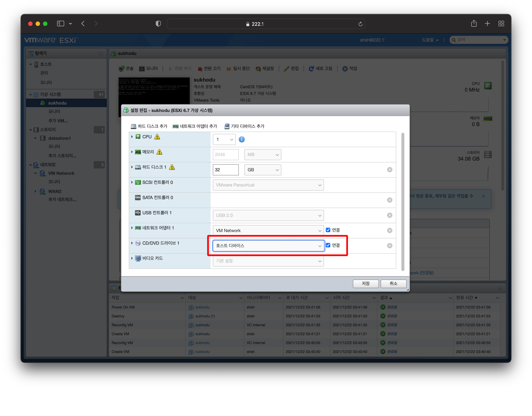This screenshot has height=416, width=532.
Task: Open the Safari share icon
Action: point(473,24)
